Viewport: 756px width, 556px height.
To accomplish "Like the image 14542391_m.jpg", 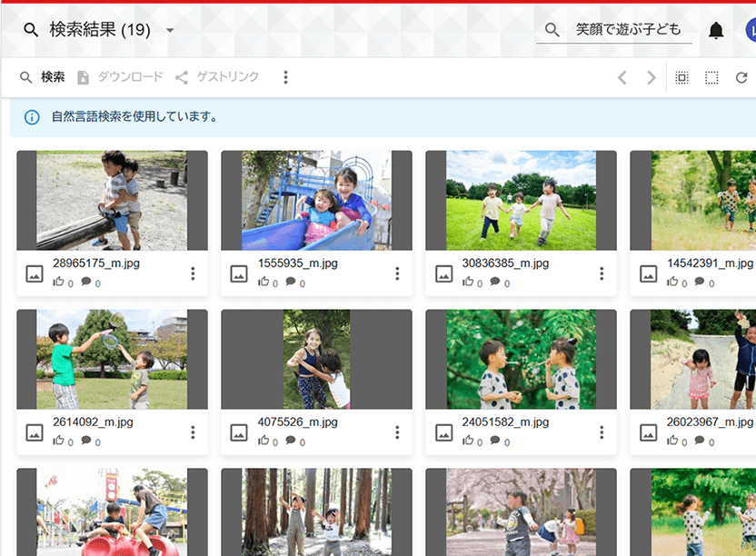I will [672, 282].
